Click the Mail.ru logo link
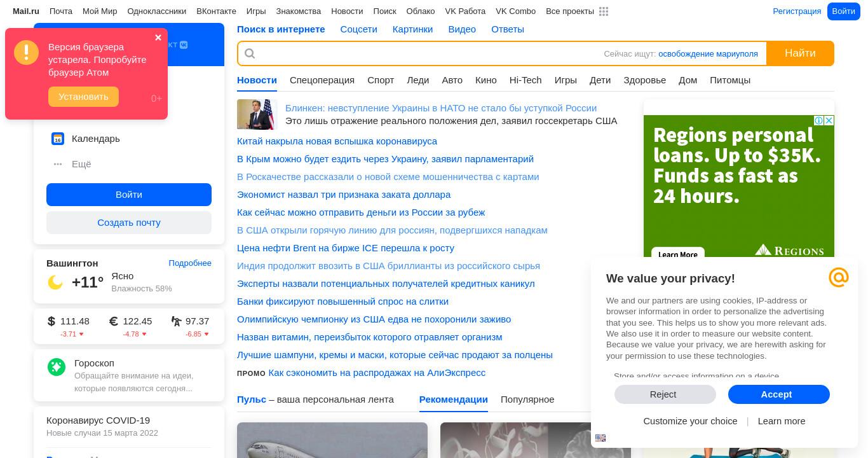This screenshot has width=868, height=458. tap(26, 11)
